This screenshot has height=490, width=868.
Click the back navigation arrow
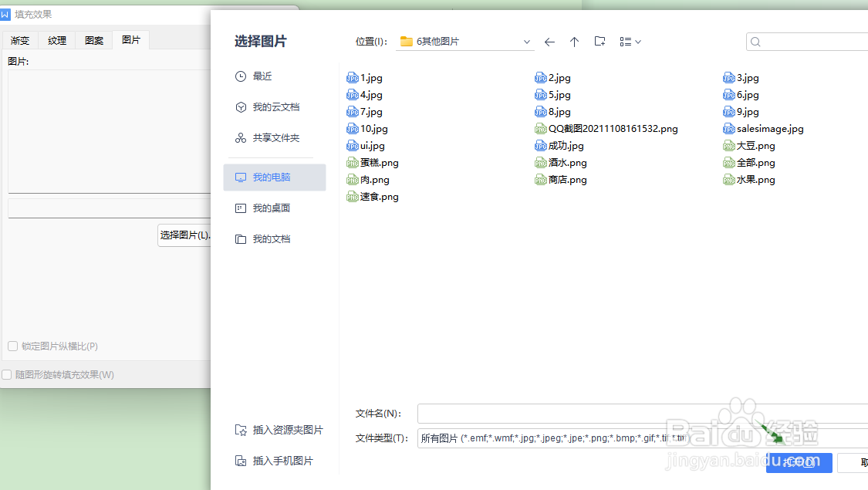[x=549, y=42]
